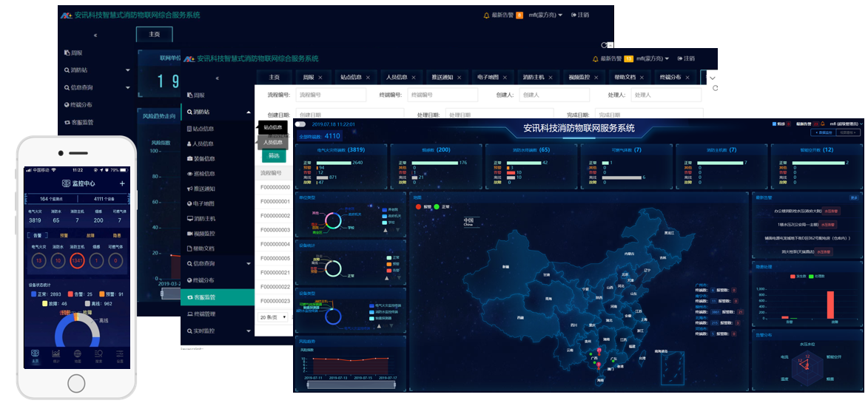Open the tab overflow chevron in the middle window

712,78
